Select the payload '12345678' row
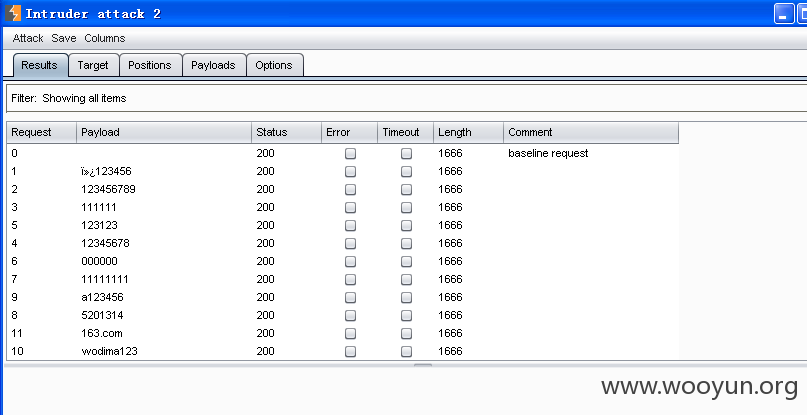This screenshot has height=415, width=807. tap(343, 244)
